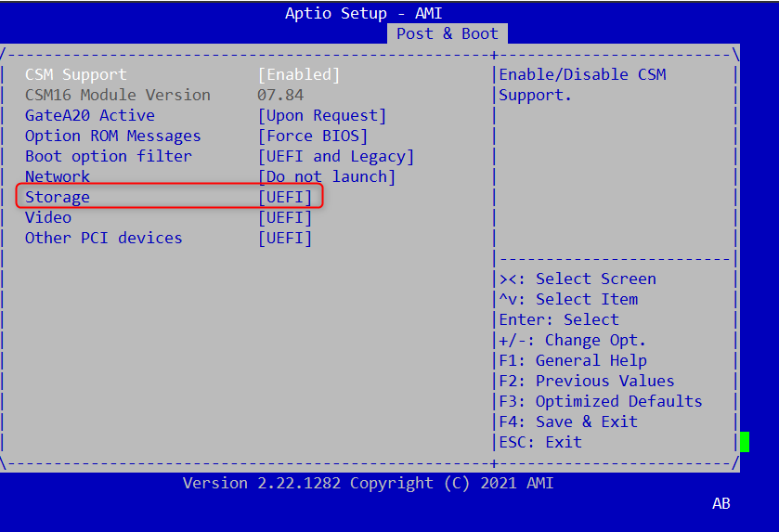The width and height of the screenshot is (779, 532).
Task: Open the Storage [UEFI] value
Action: pyautogui.click(x=284, y=197)
